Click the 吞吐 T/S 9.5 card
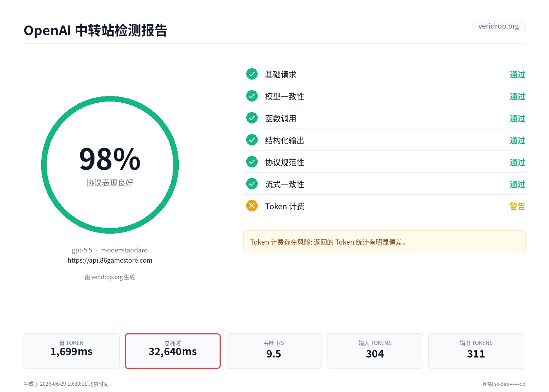 [x=274, y=351]
